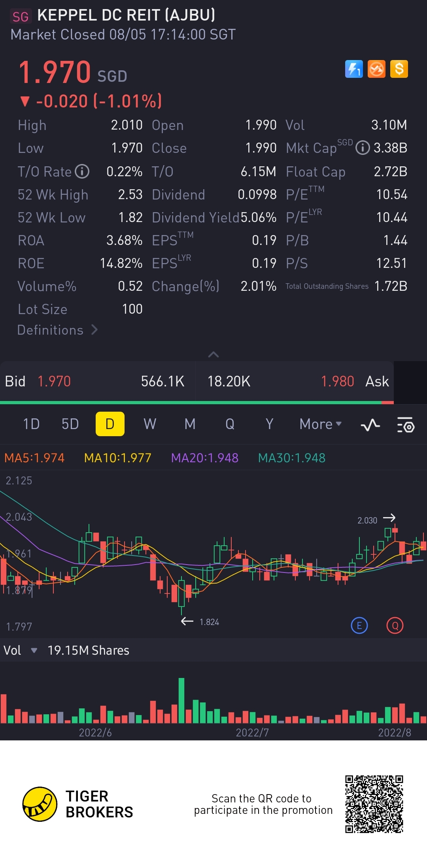Tap the blue lightning bolt badge icon

point(354,69)
